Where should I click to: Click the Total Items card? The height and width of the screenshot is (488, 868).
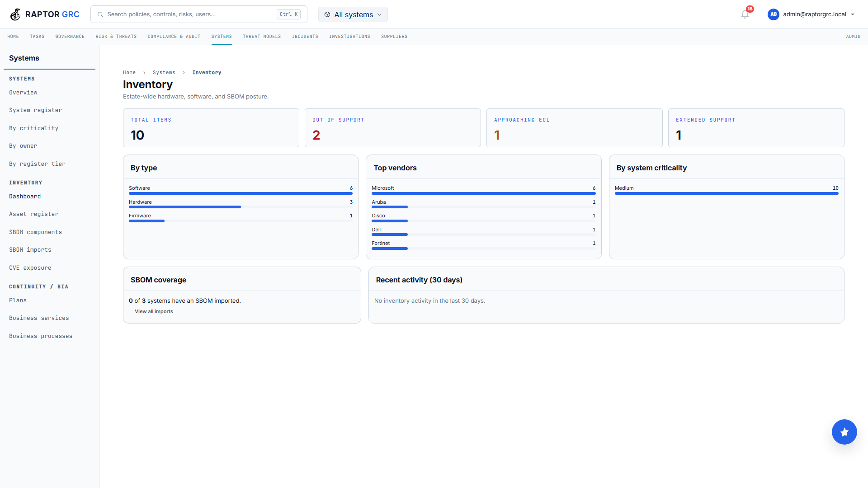[x=211, y=128]
